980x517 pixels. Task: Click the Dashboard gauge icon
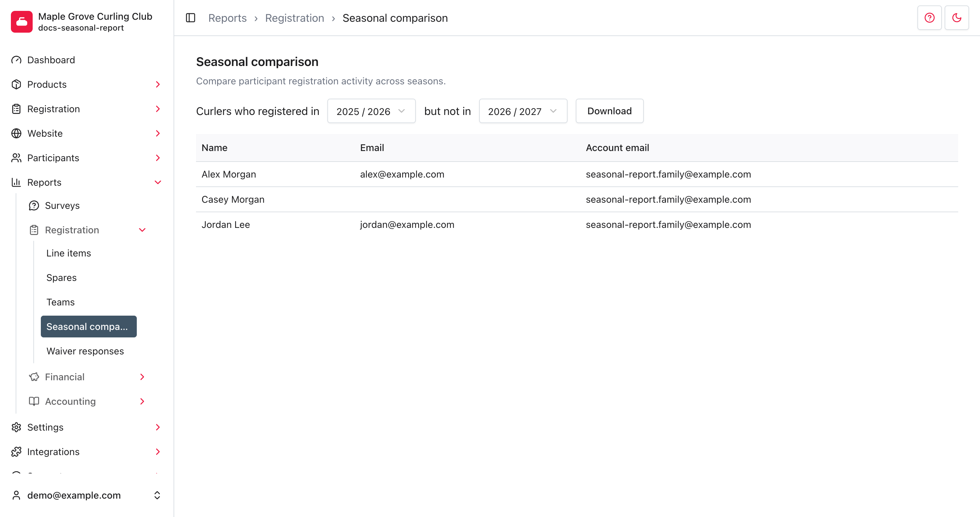click(x=16, y=60)
